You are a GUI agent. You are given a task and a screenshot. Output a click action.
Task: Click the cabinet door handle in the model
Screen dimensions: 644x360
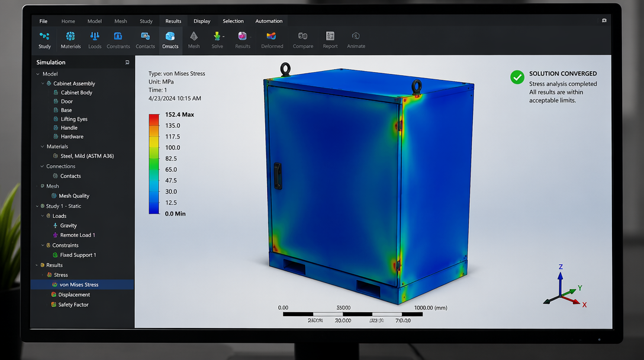click(278, 175)
